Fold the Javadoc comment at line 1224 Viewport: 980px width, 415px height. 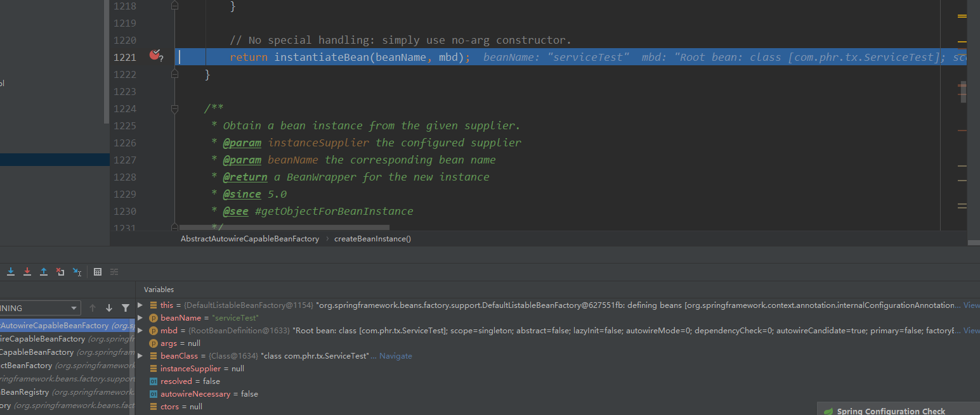(x=175, y=108)
